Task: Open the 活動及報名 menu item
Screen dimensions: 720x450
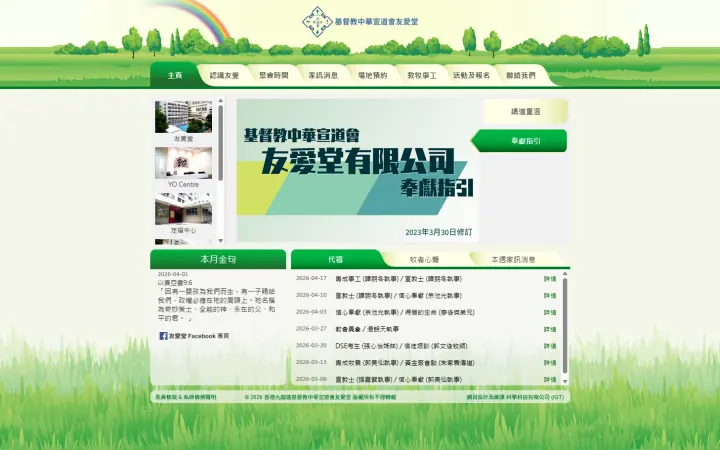Action: tap(472, 75)
